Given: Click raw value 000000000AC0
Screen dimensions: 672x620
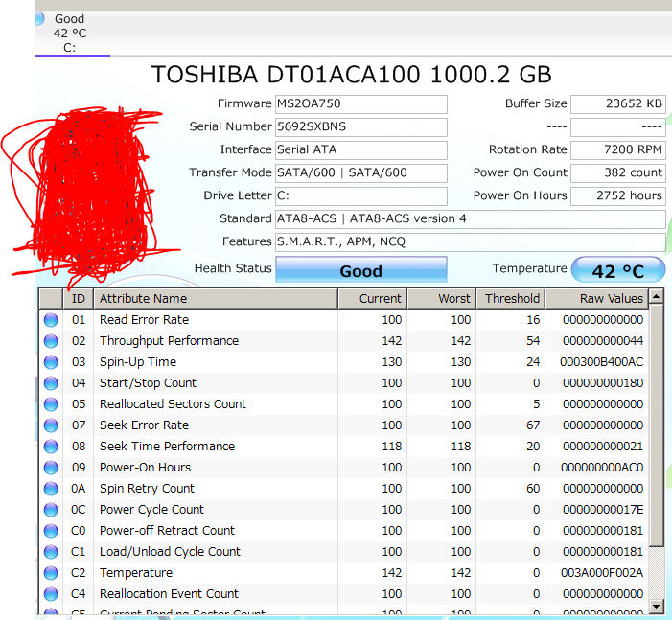Looking at the screenshot, I should [x=602, y=467].
